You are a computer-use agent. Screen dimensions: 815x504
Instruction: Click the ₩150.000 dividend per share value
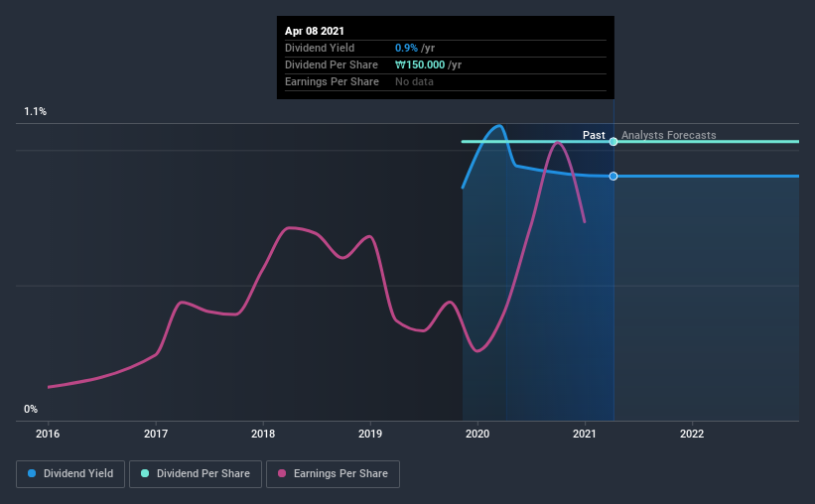click(x=420, y=64)
